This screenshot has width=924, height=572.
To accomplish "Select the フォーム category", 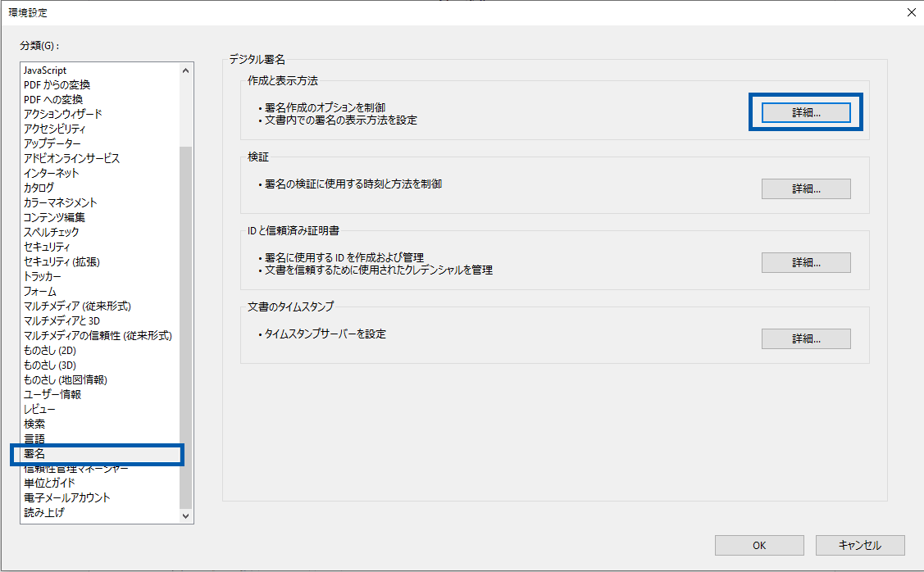I will 39,291.
